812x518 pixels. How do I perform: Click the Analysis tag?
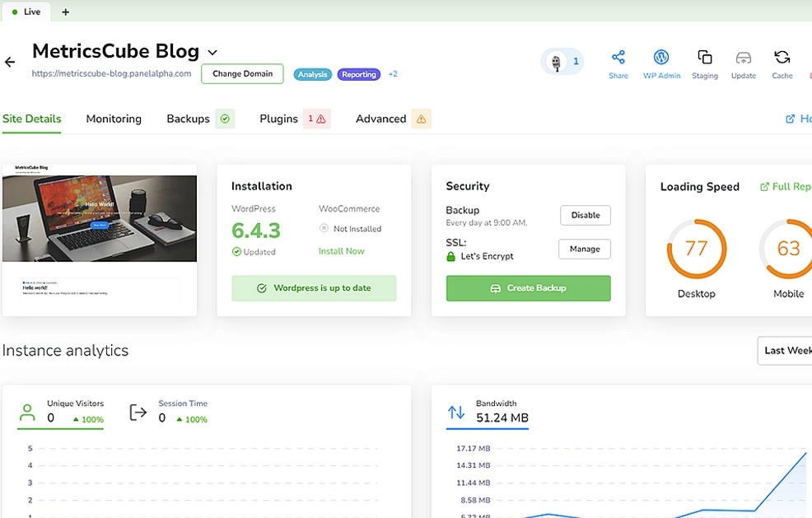[313, 74]
